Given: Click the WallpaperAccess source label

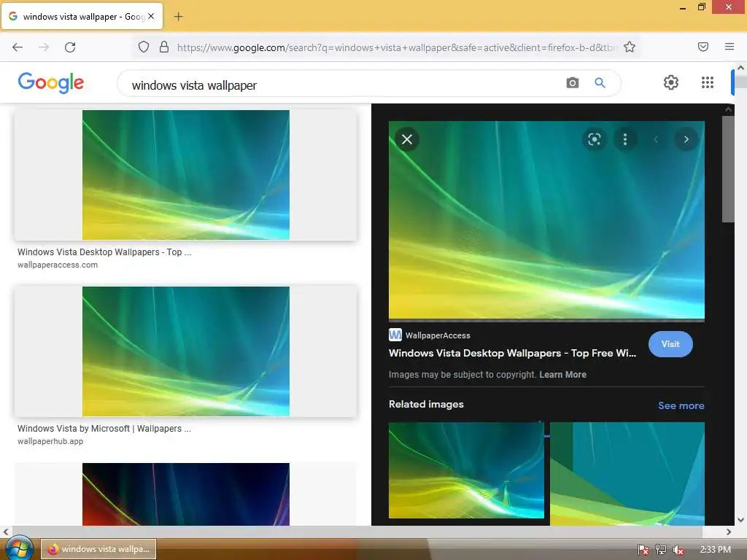Looking at the screenshot, I should (x=438, y=335).
